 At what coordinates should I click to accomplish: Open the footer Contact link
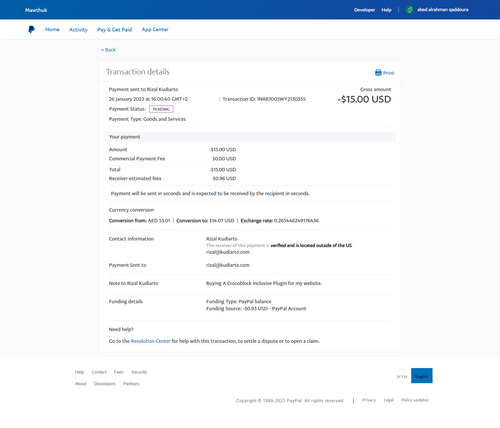pyautogui.click(x=99, y=372)
